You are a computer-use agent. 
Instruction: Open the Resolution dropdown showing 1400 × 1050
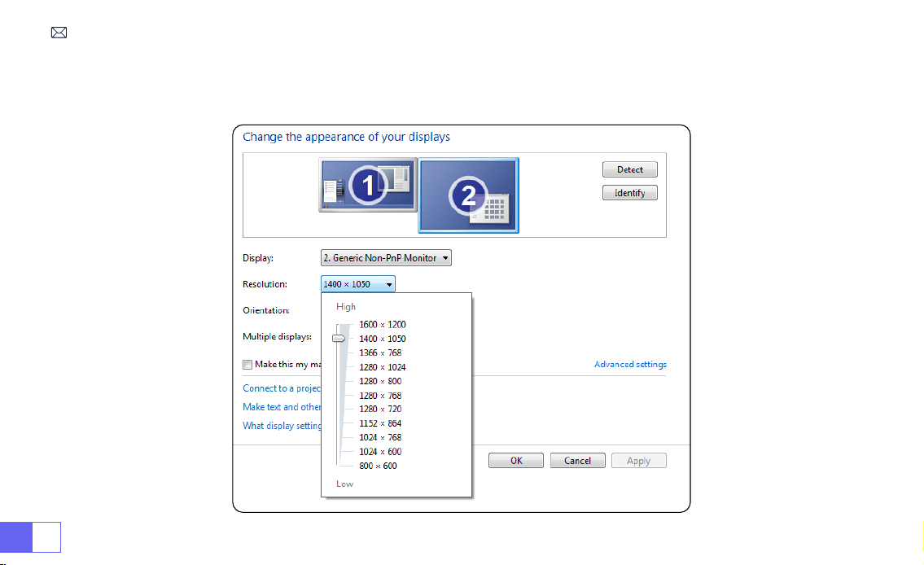click(357, 284)
